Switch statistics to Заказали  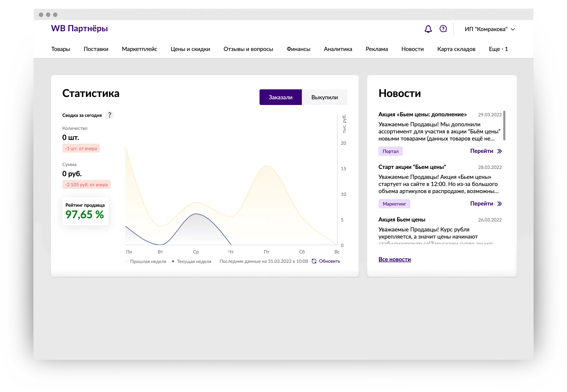[x=280, y=97]
